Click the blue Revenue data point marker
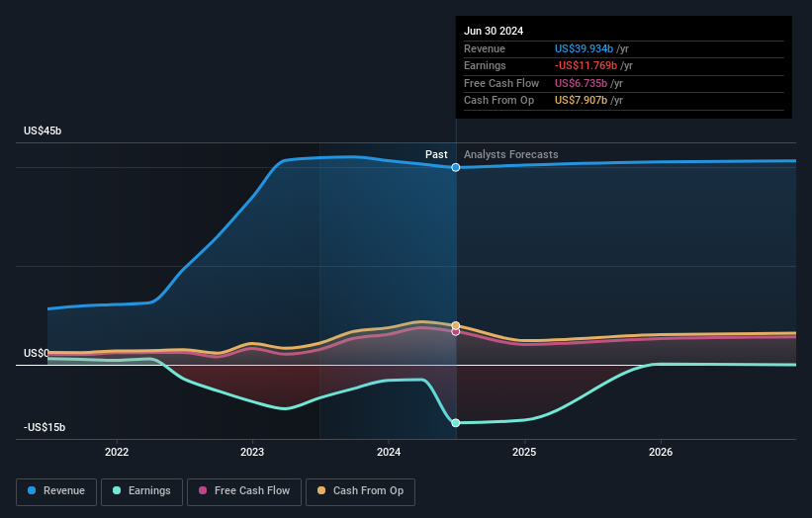 456,167
